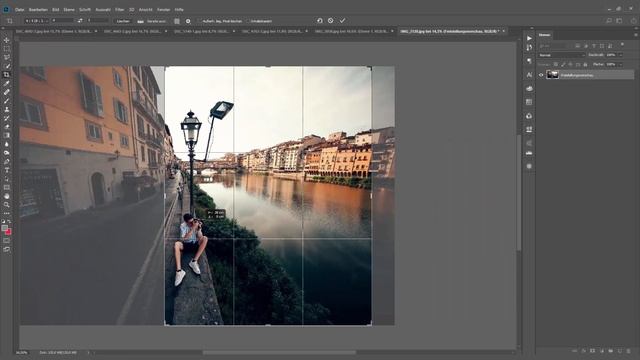
Task: Swap crop width and height
Action: [x=80, y=20]
